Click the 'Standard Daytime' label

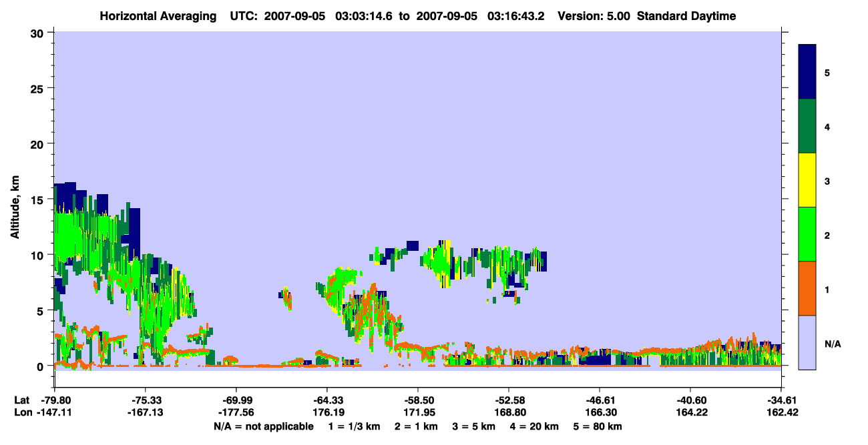tap(686, 16)
